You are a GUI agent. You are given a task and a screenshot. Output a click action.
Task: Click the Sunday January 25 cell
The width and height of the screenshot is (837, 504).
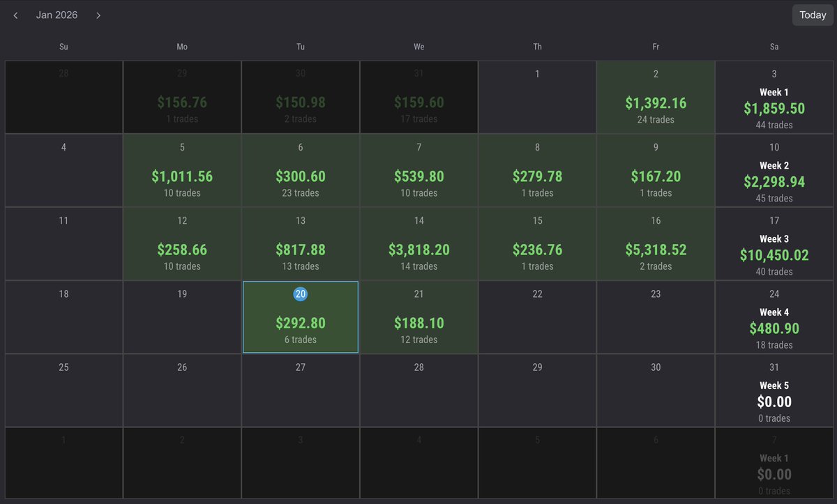click(64, 390)
